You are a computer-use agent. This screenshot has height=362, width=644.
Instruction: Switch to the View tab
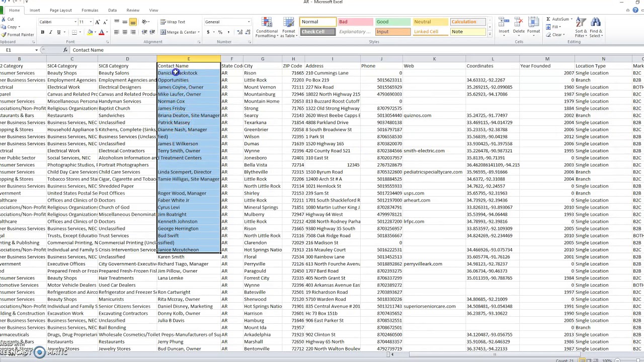(153, 10)
